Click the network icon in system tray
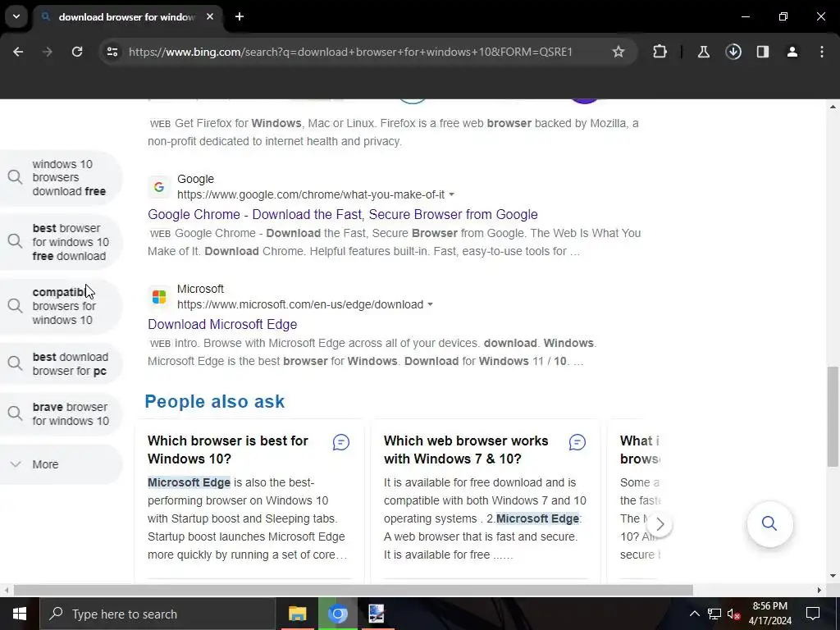 [714, 614]
